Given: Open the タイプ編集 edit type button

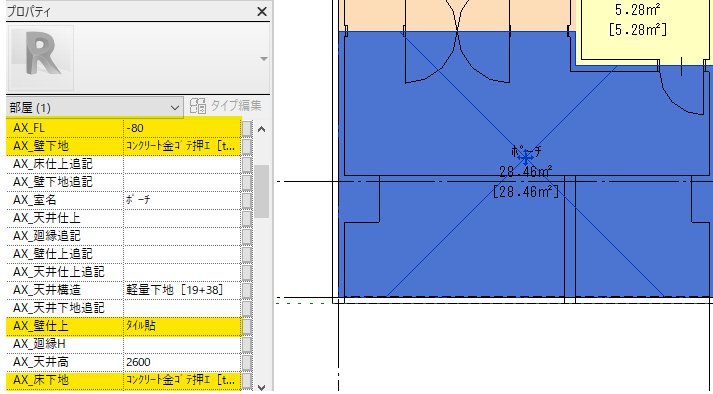Looking at the screenshot, I should point(226,106).
